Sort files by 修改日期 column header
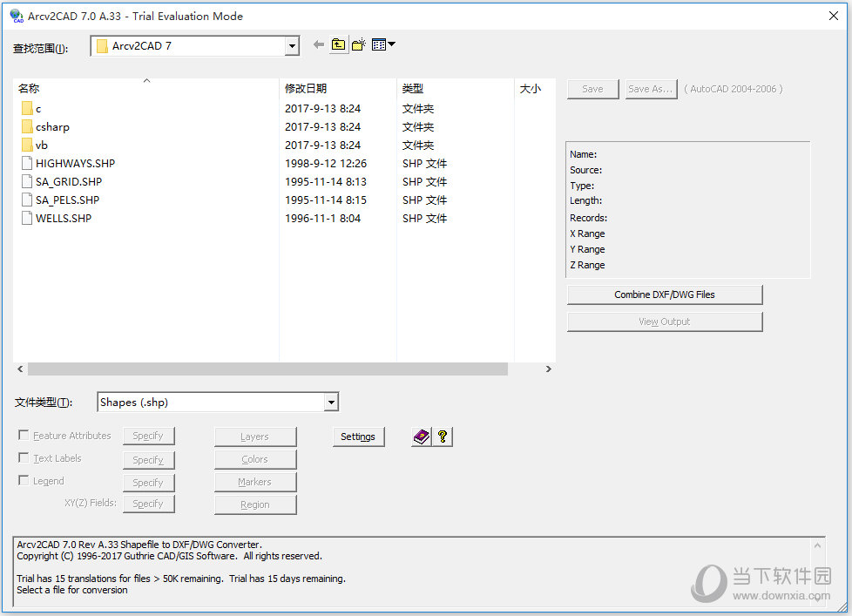 tap(337, 88)
